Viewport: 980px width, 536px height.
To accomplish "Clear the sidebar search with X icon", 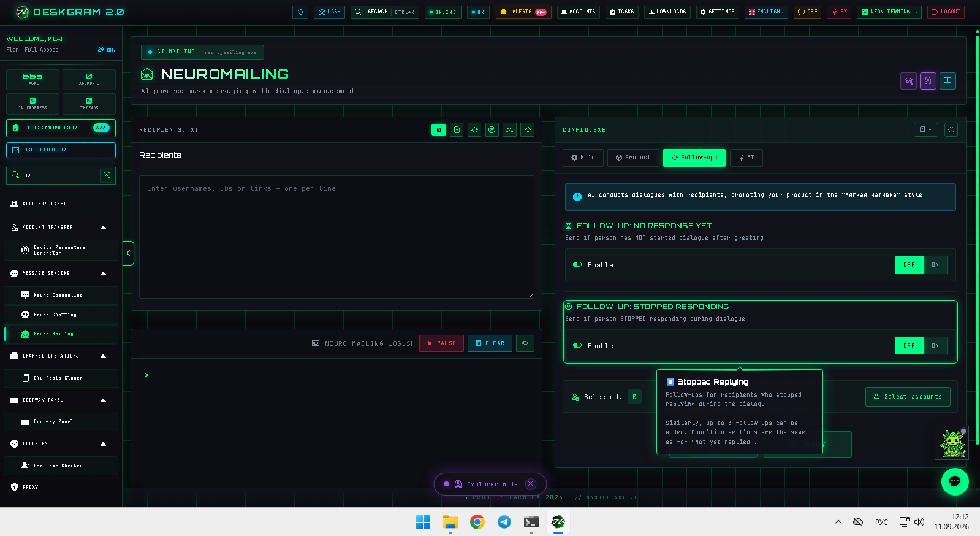I will tap(107, 175).
